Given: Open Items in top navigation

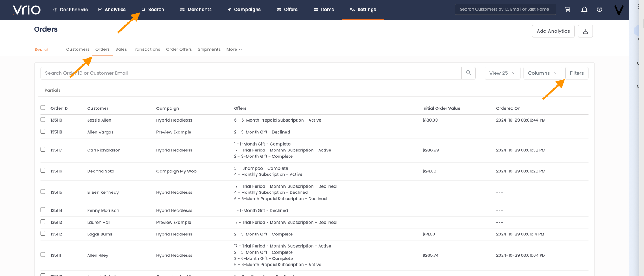Looking at the screenshot, I should coord(324,10).
